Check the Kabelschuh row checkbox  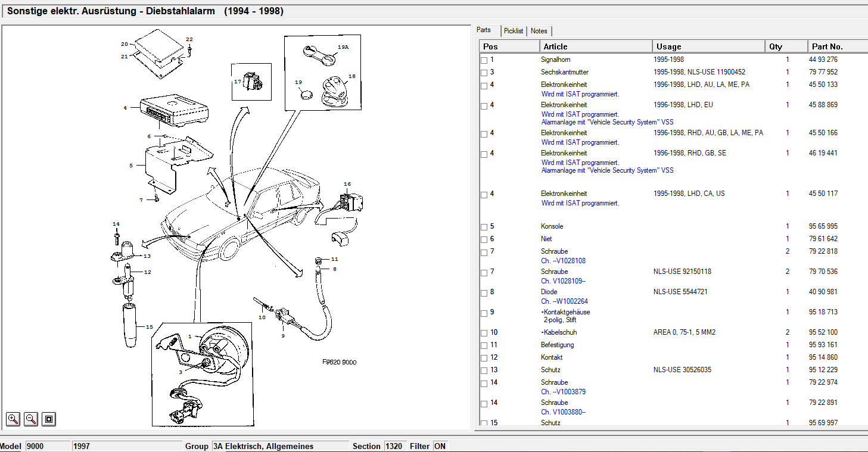click(484, 333)
